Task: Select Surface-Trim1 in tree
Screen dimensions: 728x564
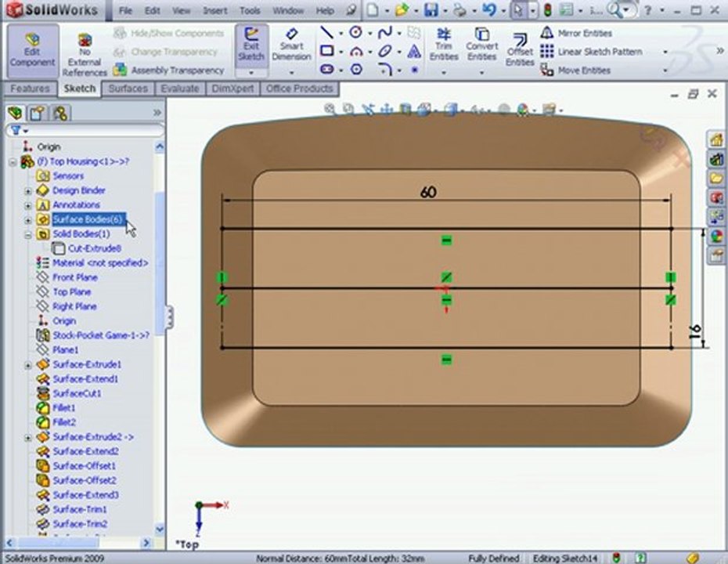Action: [x=79, y=510]
